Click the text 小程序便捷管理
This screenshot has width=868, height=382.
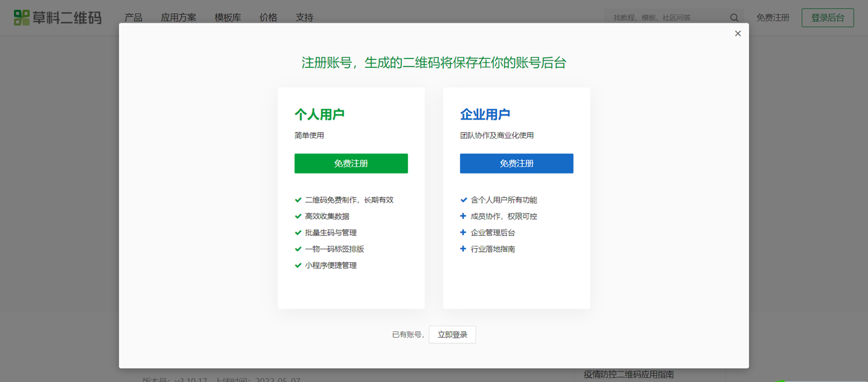click(331, 265)
